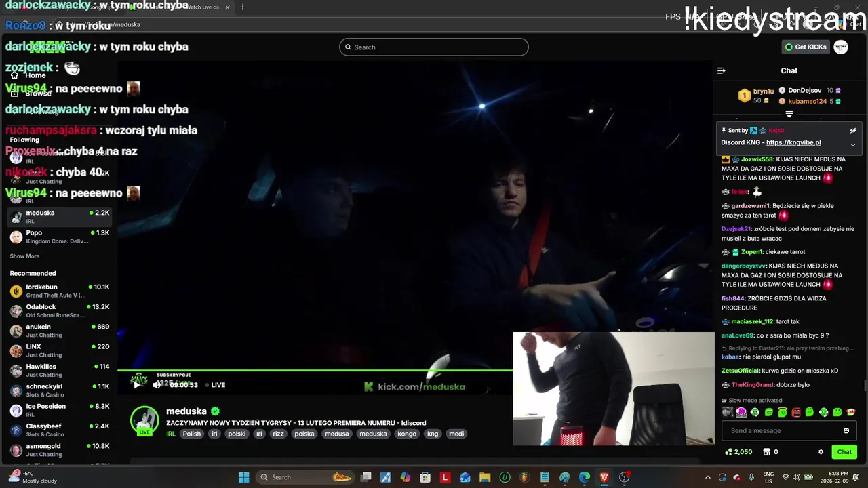Open Ice Poseidon recommended channel
This screenshot has width=868, height=488.
[60, 410]
